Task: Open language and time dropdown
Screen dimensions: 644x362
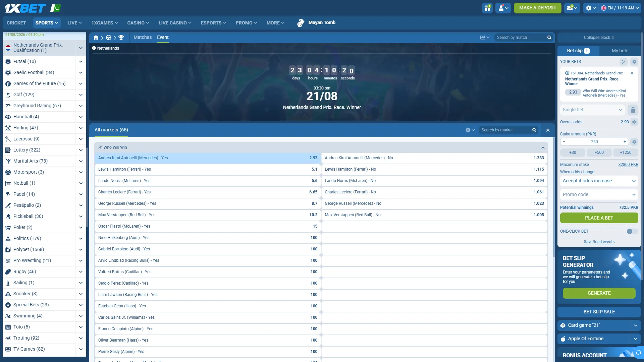Action: click(620, 8)
